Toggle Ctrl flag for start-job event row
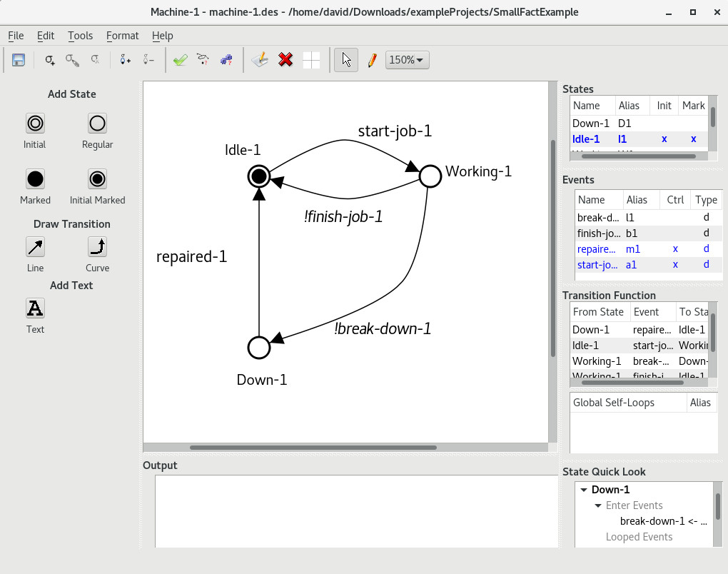 pyautogui.click(x=675, y=265)
